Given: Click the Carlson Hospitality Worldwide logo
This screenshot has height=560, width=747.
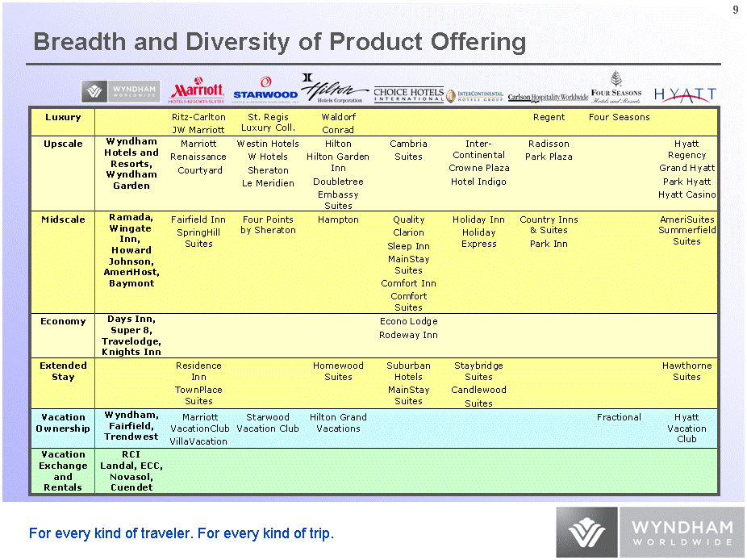Looking at the screenshot, I should coord(548,98).
